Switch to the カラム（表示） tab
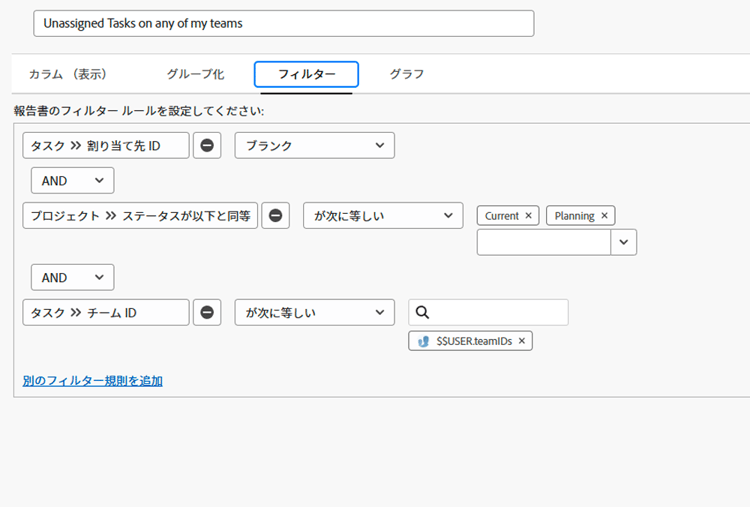 pyautogui.click(x=68, y=74)
